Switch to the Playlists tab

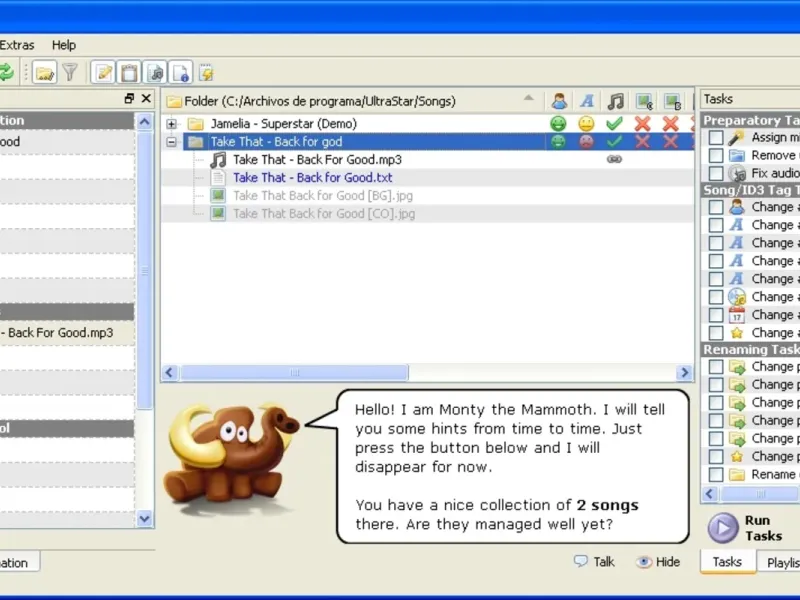781,562
